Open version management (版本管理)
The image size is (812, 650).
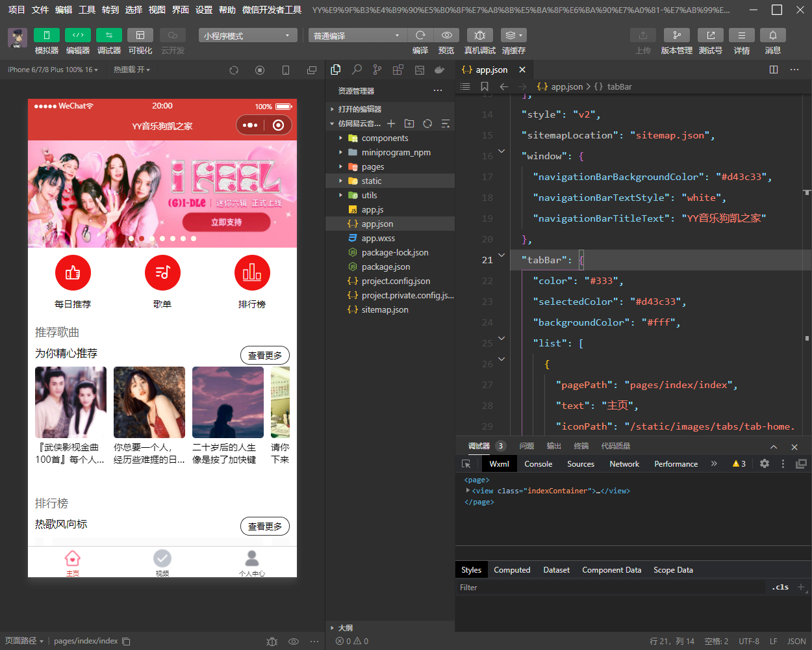677,35
